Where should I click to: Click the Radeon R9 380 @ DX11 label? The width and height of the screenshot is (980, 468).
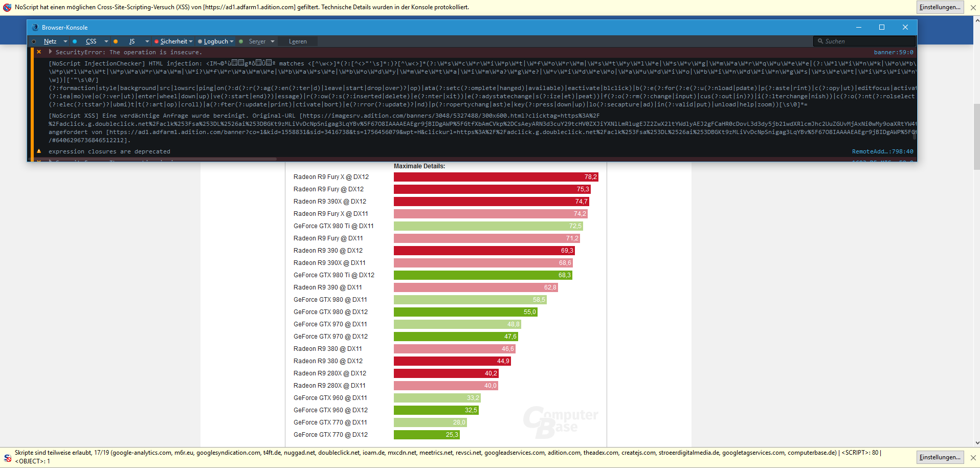click(x=328, y=349)
